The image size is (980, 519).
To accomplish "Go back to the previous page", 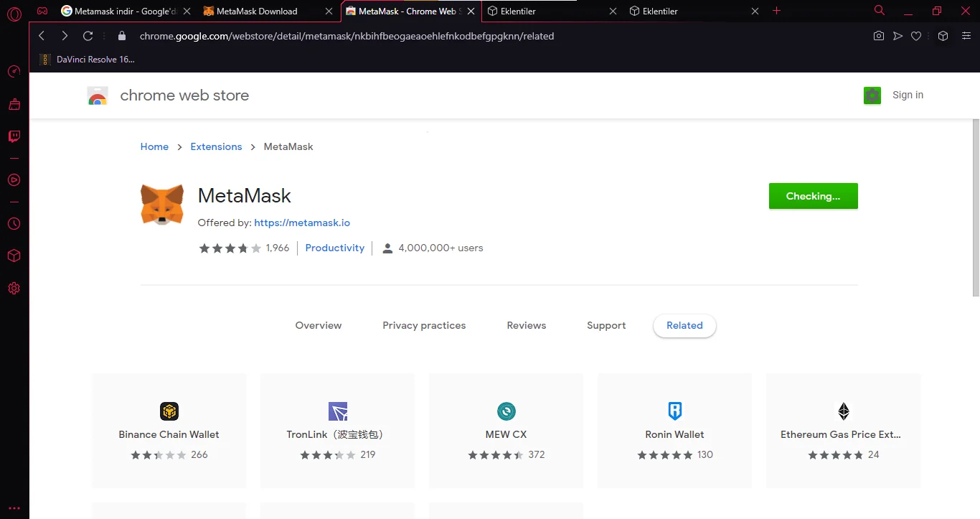I will click(42, 36).
